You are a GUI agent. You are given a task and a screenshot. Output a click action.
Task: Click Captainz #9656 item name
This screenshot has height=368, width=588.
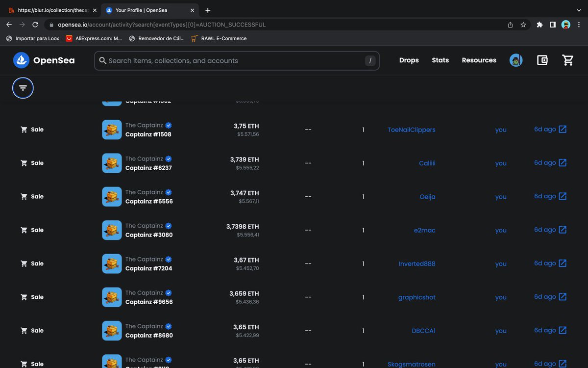click(x=149, y=302)
